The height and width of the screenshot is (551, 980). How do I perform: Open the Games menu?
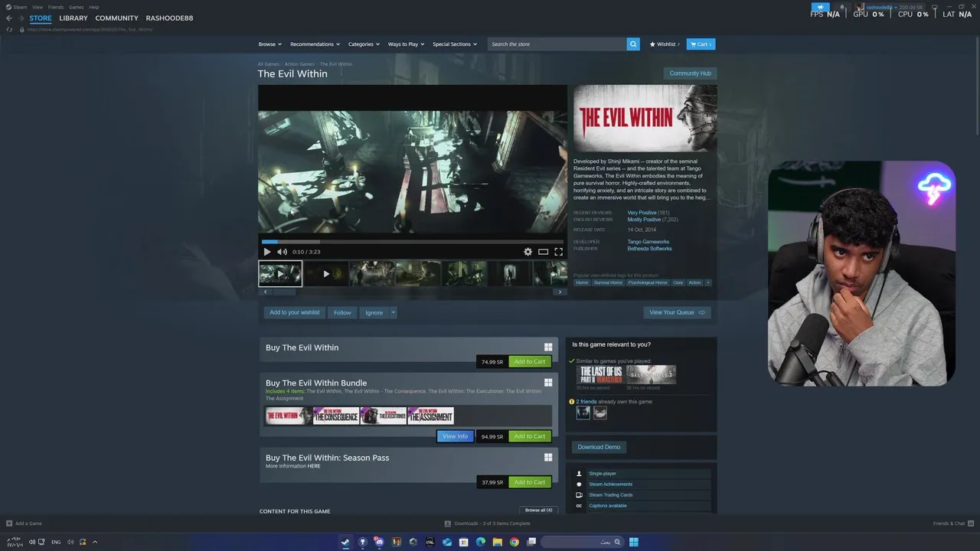click(x=76, y=7)
